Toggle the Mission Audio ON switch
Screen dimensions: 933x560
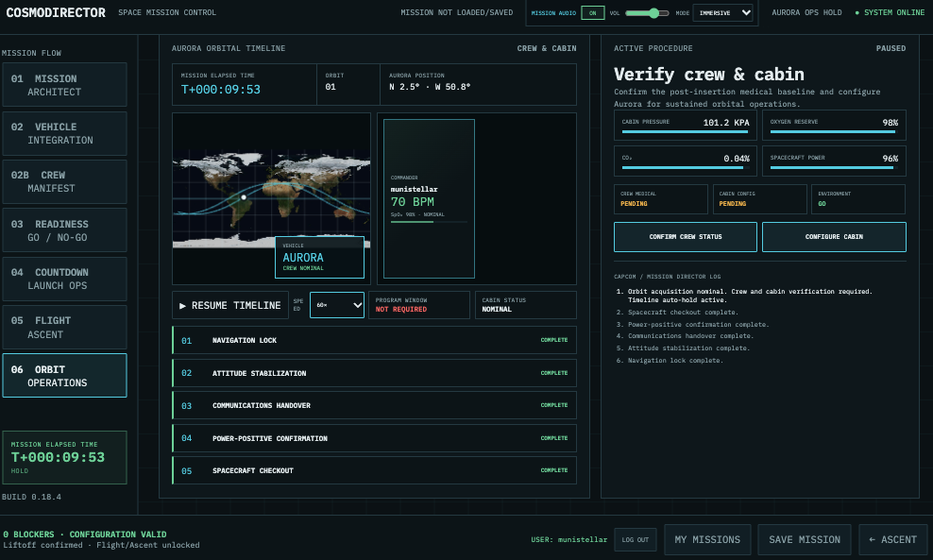coord(592,12)
